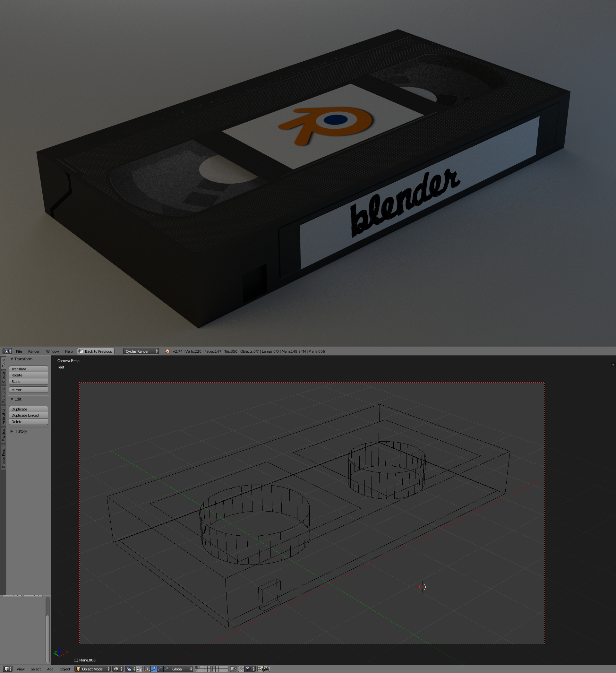Screen dimensions: 616x673
Task: Open the File menu
Action: pos(19,351)
